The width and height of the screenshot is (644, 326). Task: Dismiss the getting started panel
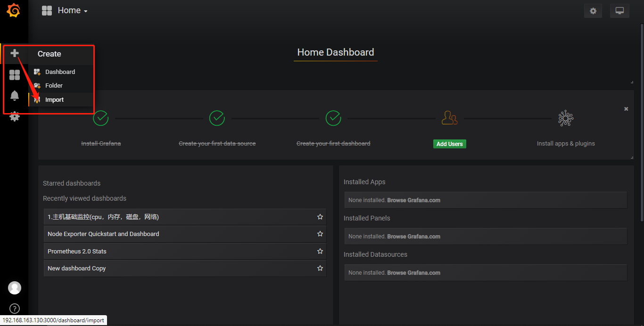(626, 109)
